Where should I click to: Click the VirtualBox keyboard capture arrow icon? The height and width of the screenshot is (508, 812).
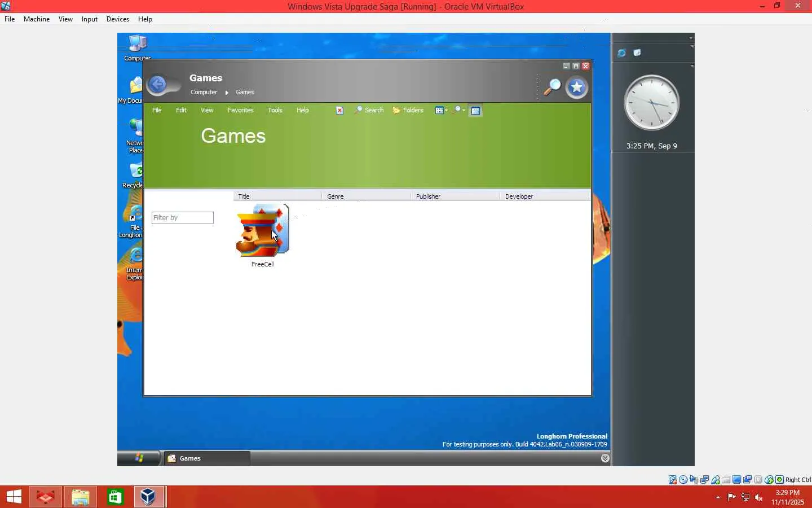pyautogui.click(x=780, y=480)
